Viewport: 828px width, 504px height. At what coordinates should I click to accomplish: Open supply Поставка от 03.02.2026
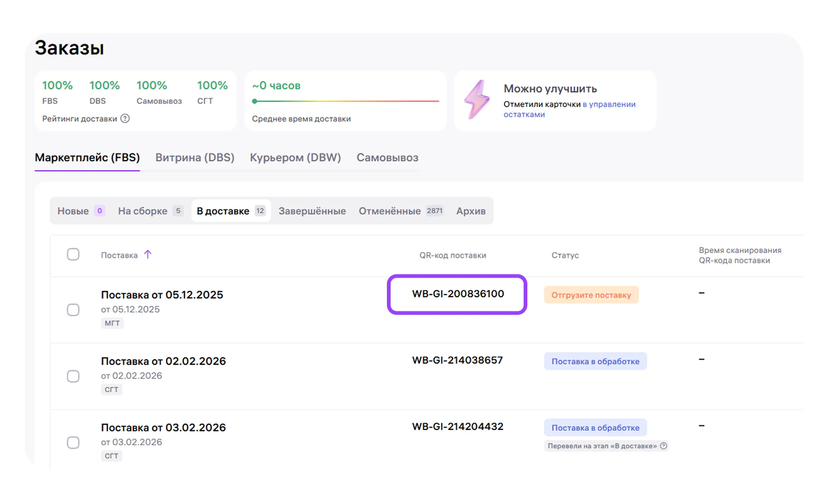coord(163,427)
